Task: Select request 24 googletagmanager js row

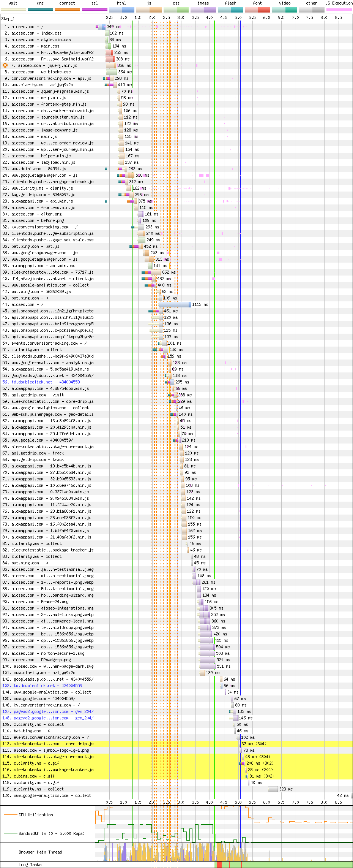Action: (x=44, y=175)
